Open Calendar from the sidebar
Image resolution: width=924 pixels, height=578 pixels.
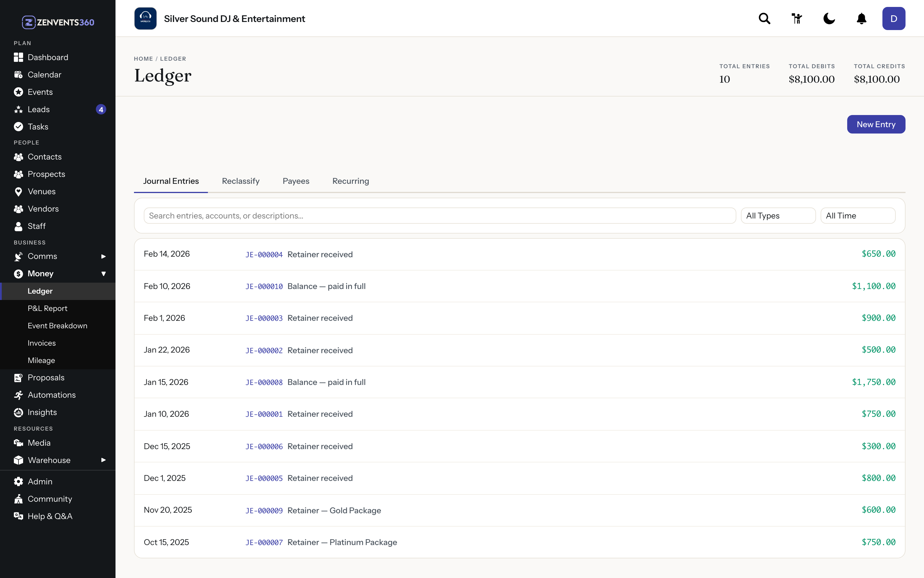(x=58, y=75)
